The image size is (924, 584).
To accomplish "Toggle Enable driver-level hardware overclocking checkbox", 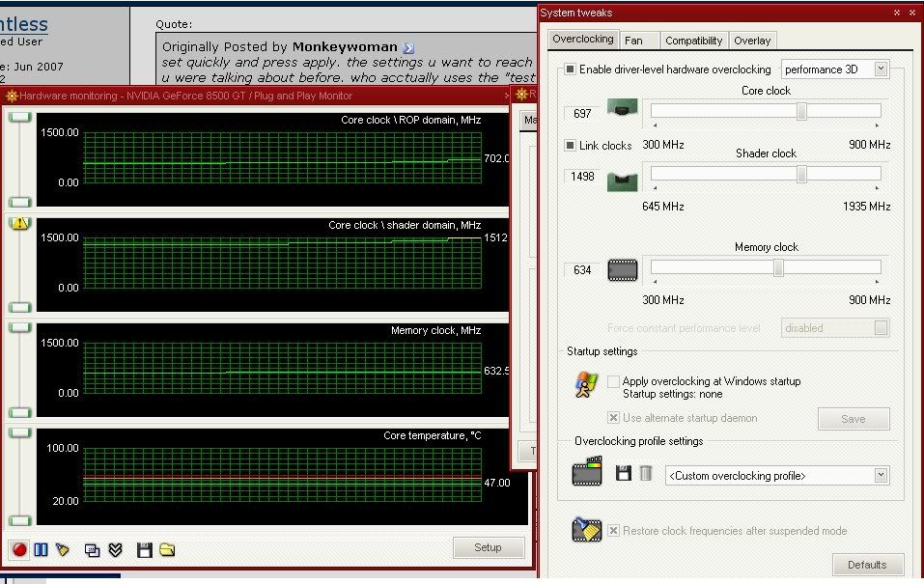I will 571,70.
